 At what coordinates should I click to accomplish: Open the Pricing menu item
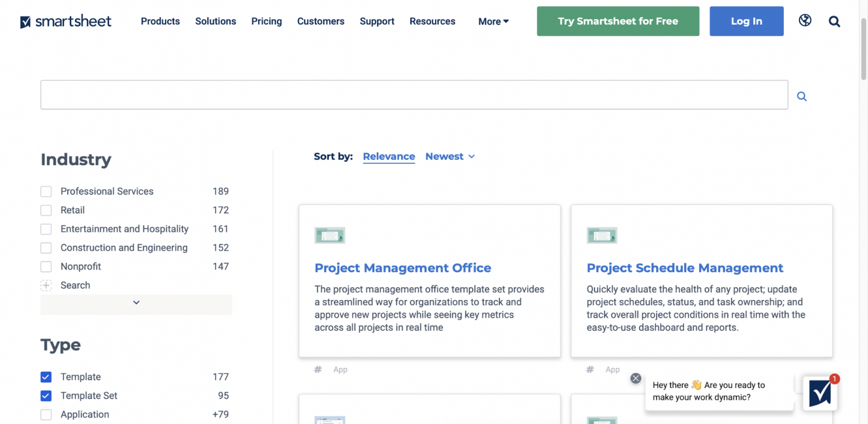click(x=266, y=21)
